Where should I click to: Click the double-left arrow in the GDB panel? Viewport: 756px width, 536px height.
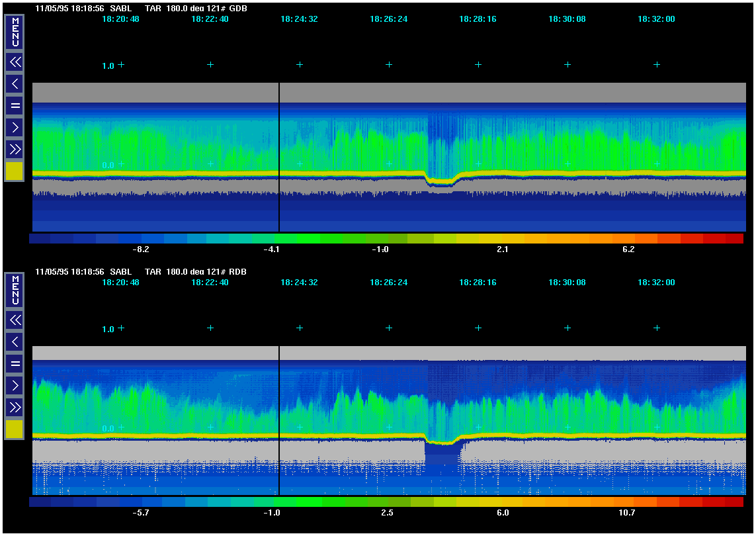pos(15,62)
